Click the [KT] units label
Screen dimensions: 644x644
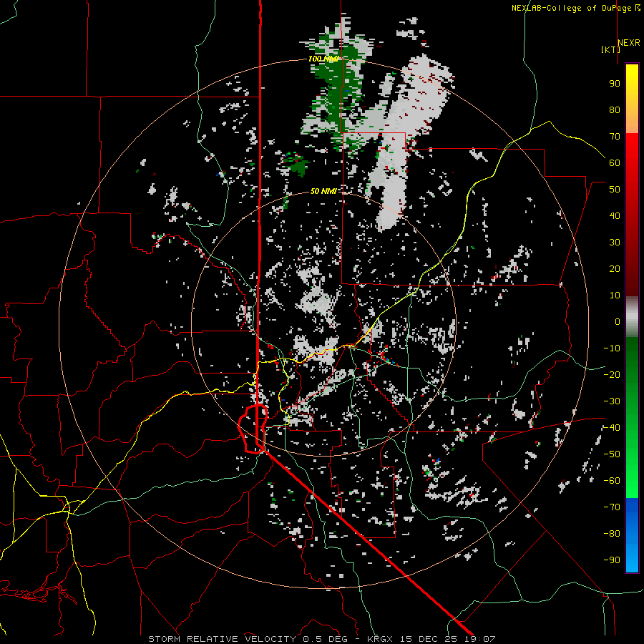coord(610,49)
